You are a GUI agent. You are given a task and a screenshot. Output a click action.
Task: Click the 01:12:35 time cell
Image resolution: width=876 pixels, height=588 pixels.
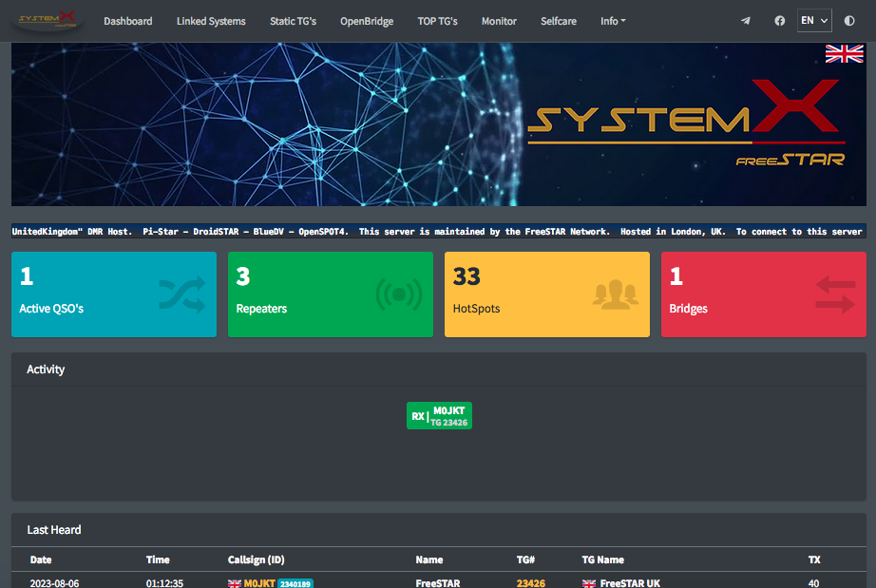pyautogui.click(x=164, y=583)
